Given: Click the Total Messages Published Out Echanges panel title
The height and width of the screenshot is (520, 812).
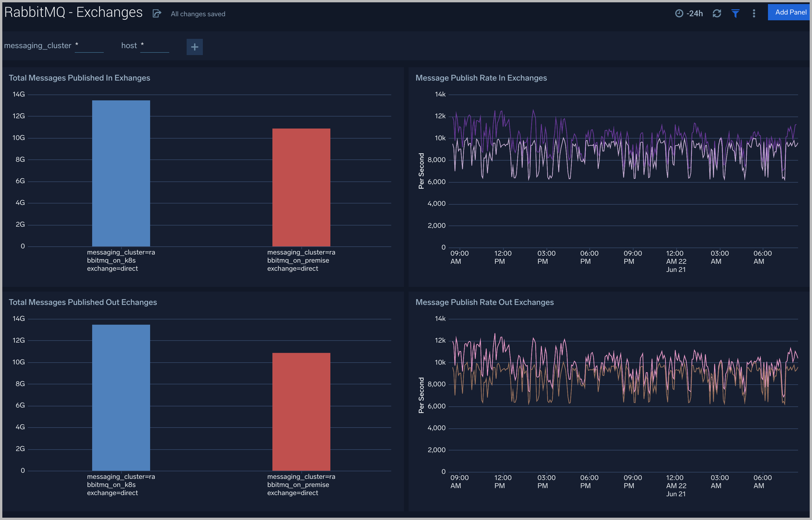Looking at the screenshot, I should point(83,302).
